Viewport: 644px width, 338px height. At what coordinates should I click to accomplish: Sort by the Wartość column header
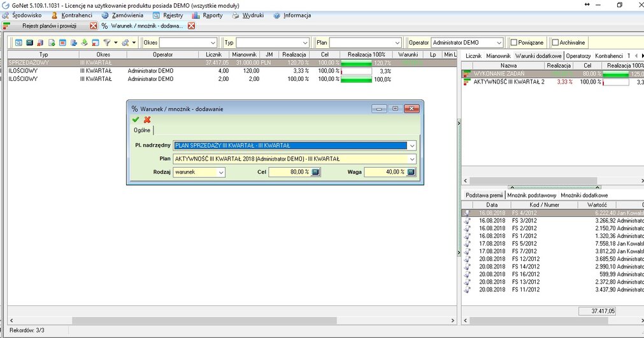597,205
